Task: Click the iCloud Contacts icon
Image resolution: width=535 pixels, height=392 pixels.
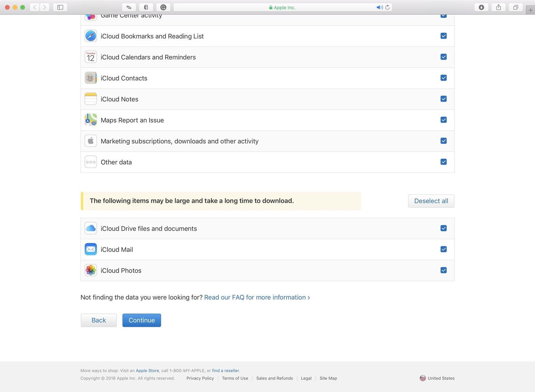Action: pos(91,78)
